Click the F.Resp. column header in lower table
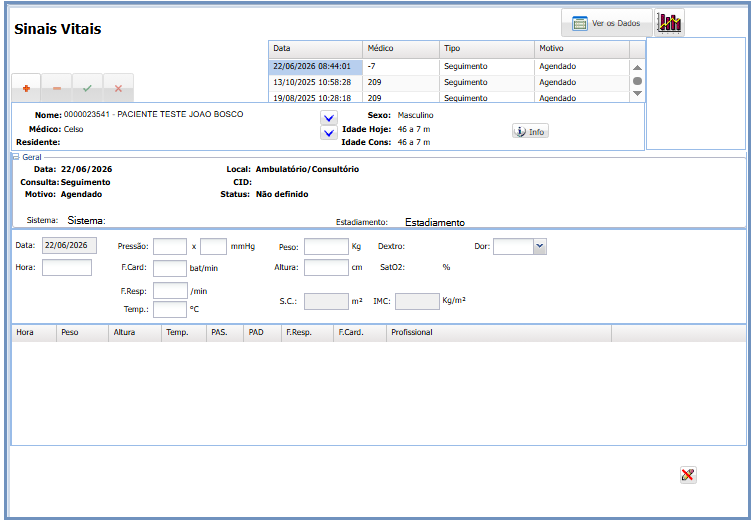Viewport: 756px width, 524px height. coord(307,333)
